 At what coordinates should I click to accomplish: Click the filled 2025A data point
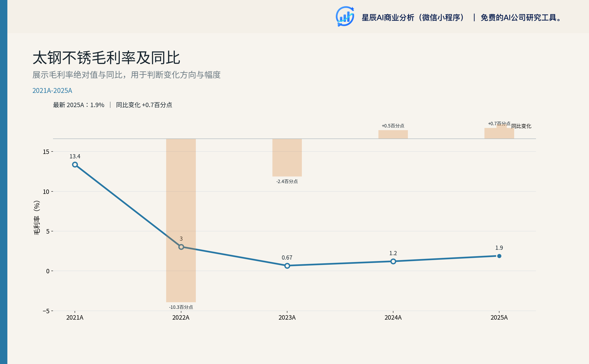pos(499,256)
